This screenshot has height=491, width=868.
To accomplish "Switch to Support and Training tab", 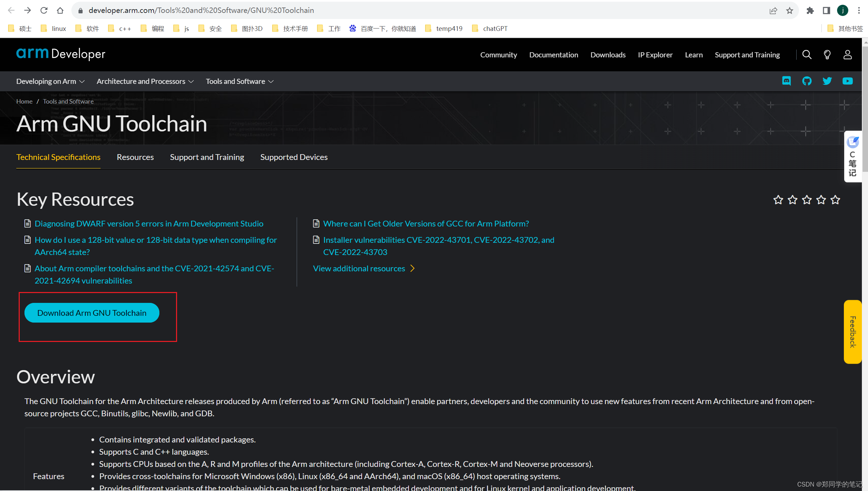I will tap(207, 157).
